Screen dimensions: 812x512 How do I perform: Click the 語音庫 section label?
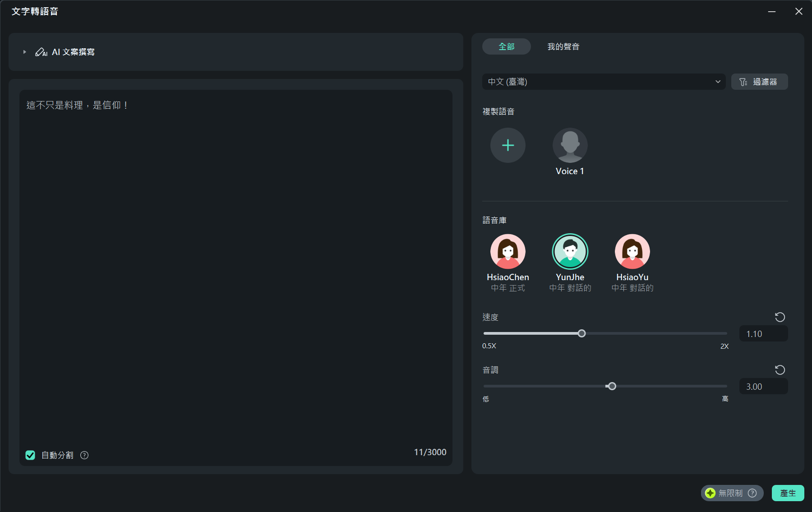point(494,220)
